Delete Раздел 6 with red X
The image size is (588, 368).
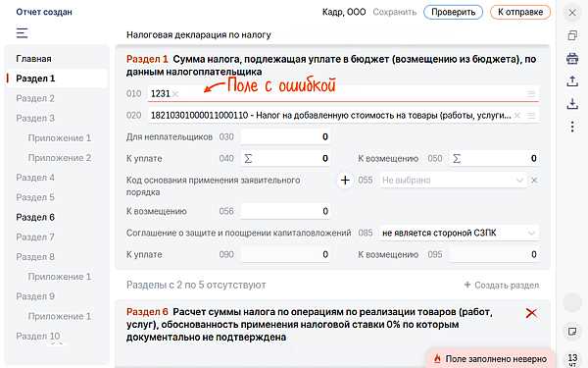tap(531, 313)
